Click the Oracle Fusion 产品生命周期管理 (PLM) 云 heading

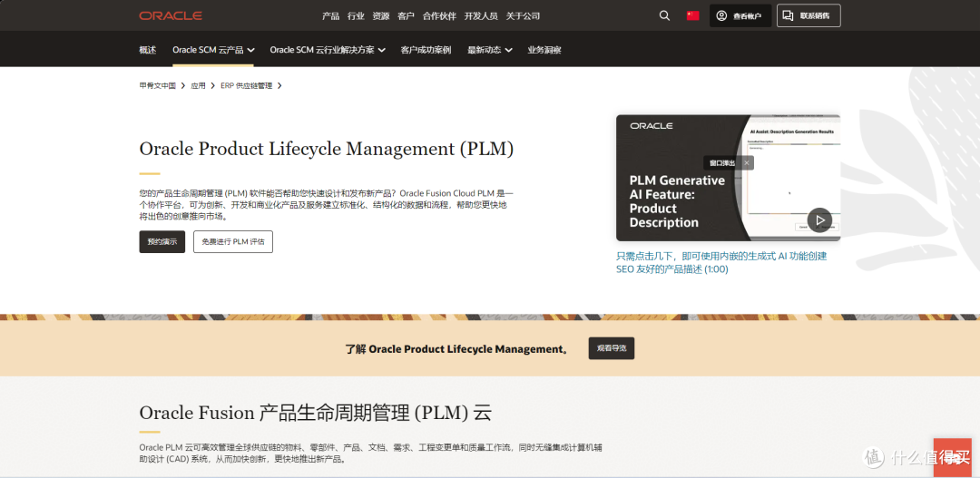315,413
